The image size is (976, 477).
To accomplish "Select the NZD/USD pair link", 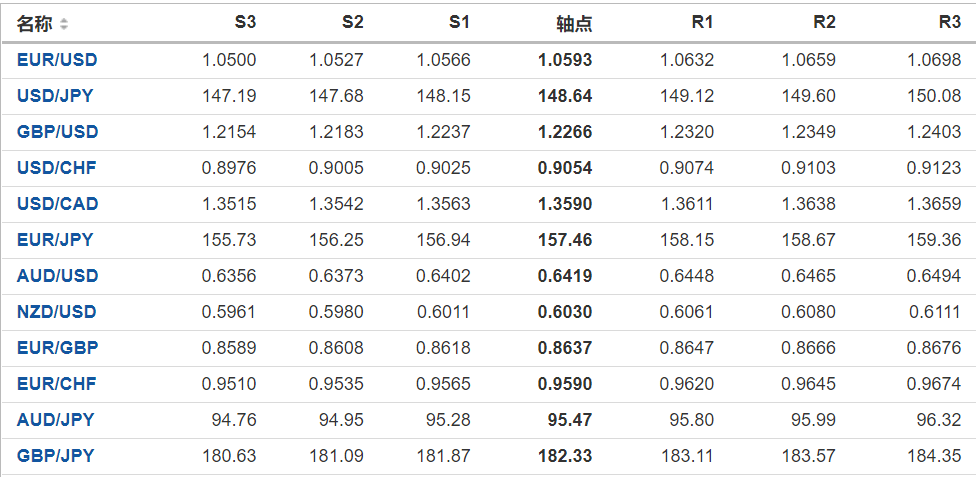I will (x=57, y=312).
